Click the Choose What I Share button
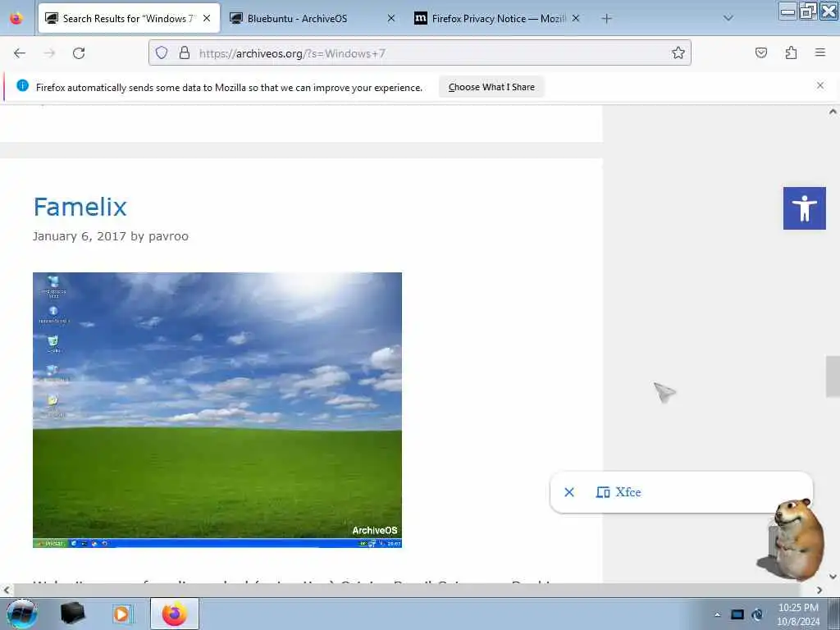The width and height of the screenshot is (840, 630). pyautogui.click(x=491, y=87)
